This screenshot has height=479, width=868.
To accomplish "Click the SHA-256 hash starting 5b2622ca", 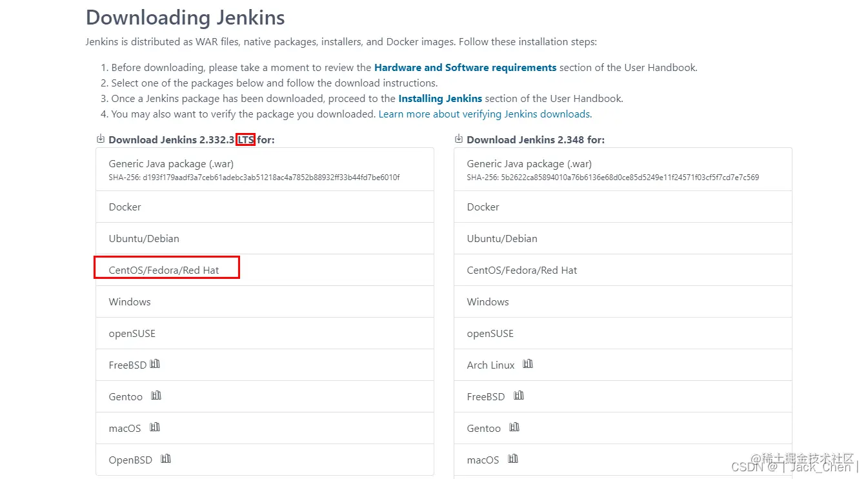I will click(x=613, y=178).
